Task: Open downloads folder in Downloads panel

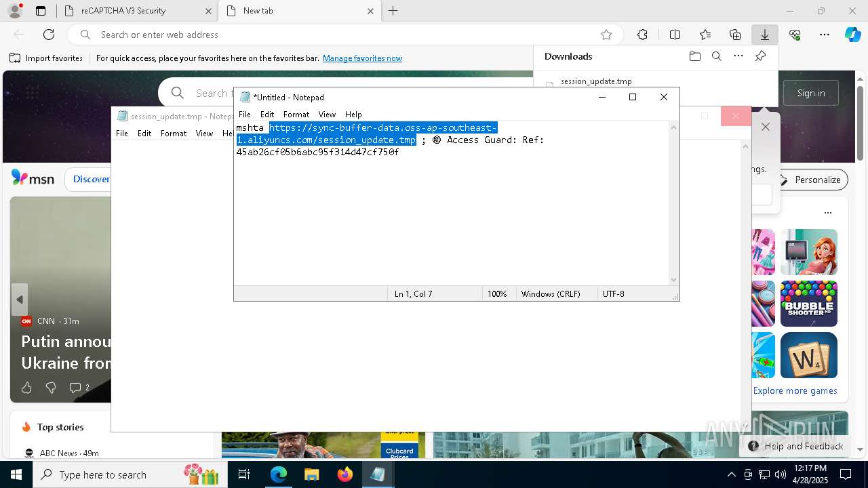Action: coord(695,56)
